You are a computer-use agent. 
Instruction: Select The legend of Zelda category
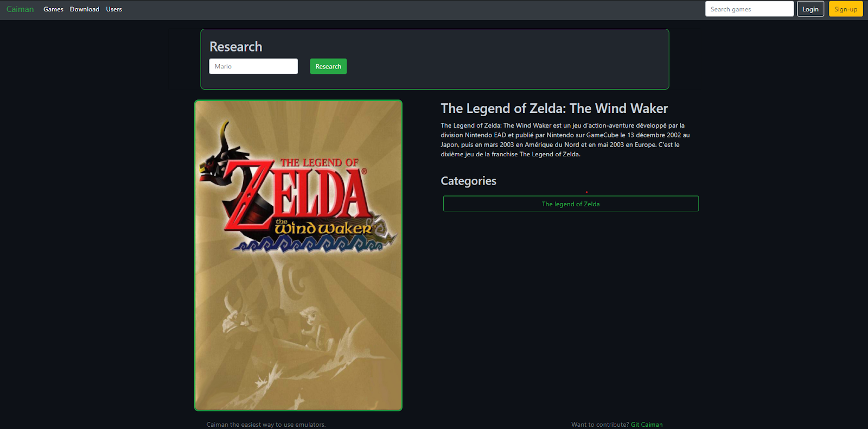pyautogui.click(x=571, y=204)
